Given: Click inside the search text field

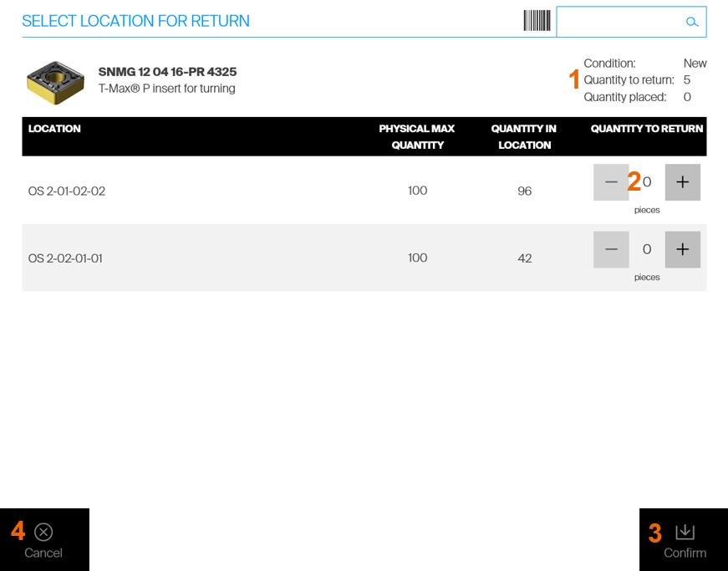Looking at the screenshot, I should point(619,22).
